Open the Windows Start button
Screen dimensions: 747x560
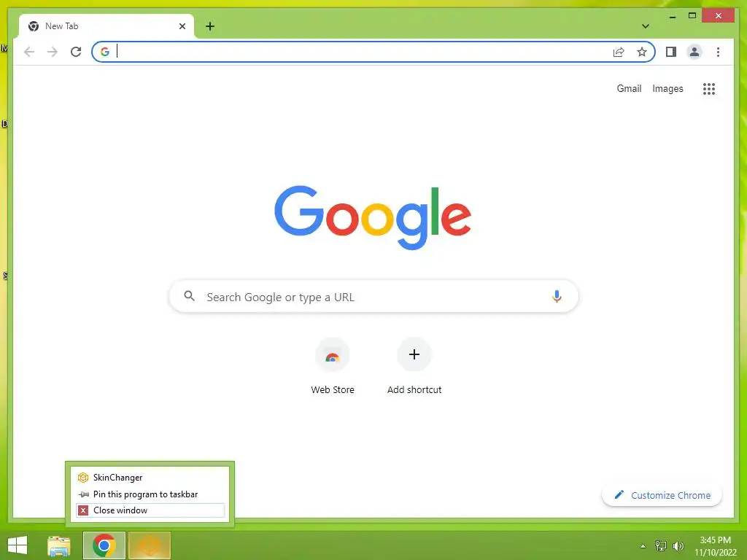(x=18, y=545)
